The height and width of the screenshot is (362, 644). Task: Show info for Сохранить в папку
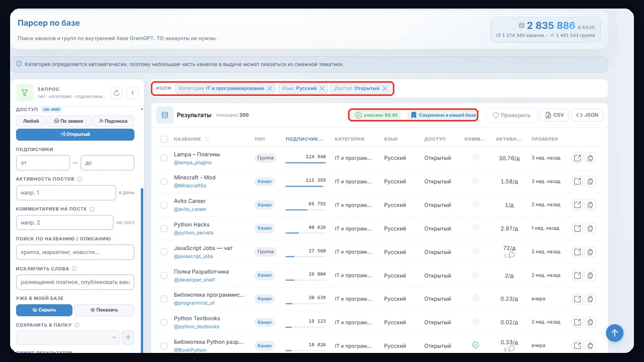[x=77, y=325]
